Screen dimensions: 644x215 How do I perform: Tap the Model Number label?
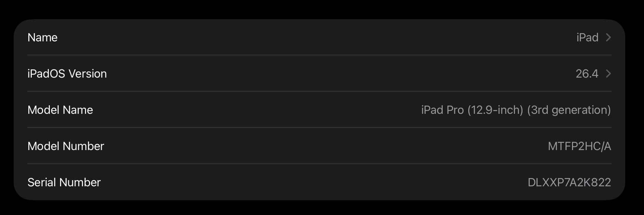pyautogui.click(x=66, y=146)
